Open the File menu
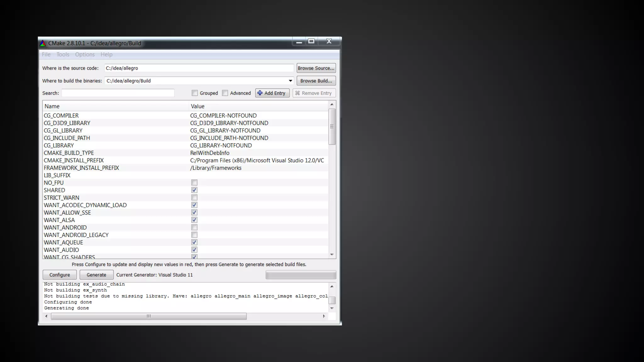644x362 pixels. point(46,54)
